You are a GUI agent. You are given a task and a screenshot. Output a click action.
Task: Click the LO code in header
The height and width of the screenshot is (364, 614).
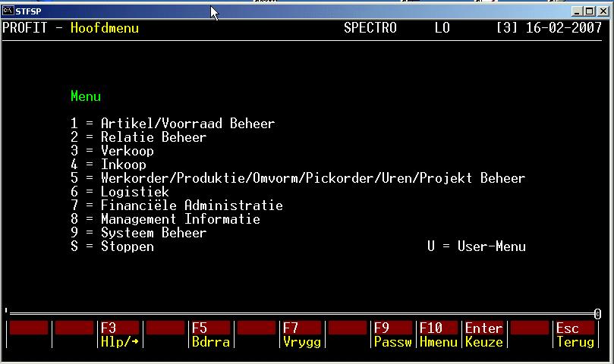(x=442, y=28)
